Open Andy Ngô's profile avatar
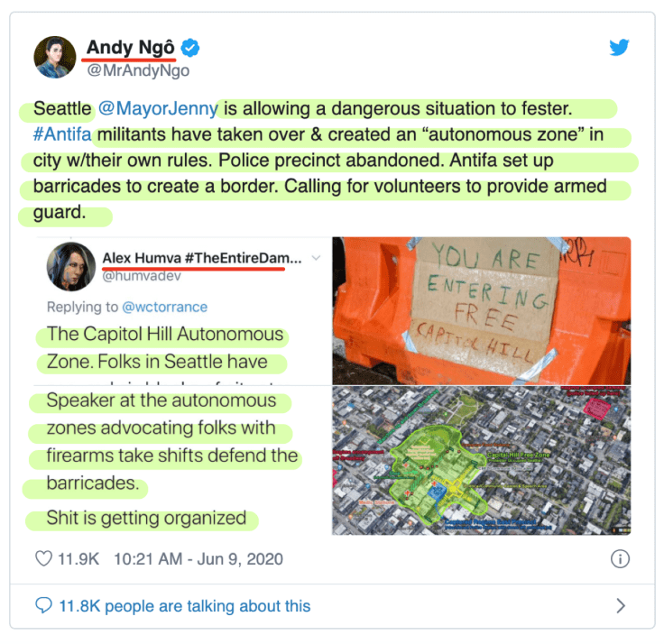Viewport: 664px width, 644px height. pos(55,57)
